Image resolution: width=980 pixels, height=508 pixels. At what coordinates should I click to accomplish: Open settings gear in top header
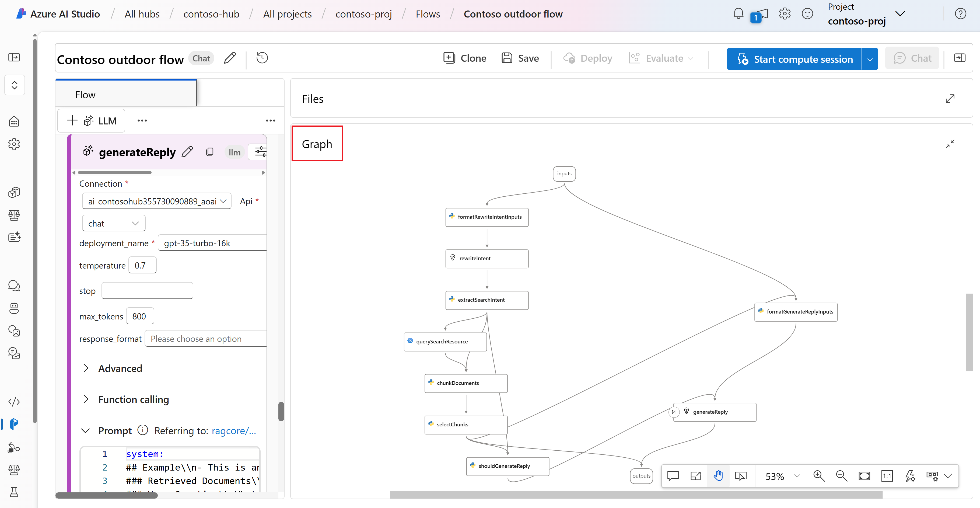(x=785, y=14)
